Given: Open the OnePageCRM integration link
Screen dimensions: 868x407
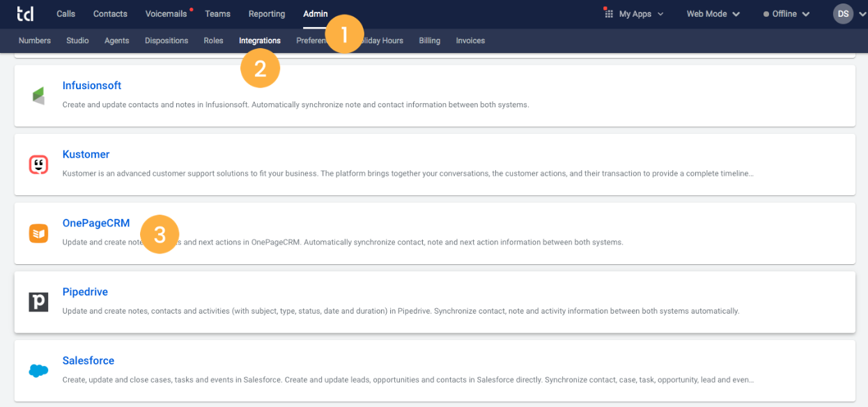Looking at the screenshot, I should [x=96, y=223].
